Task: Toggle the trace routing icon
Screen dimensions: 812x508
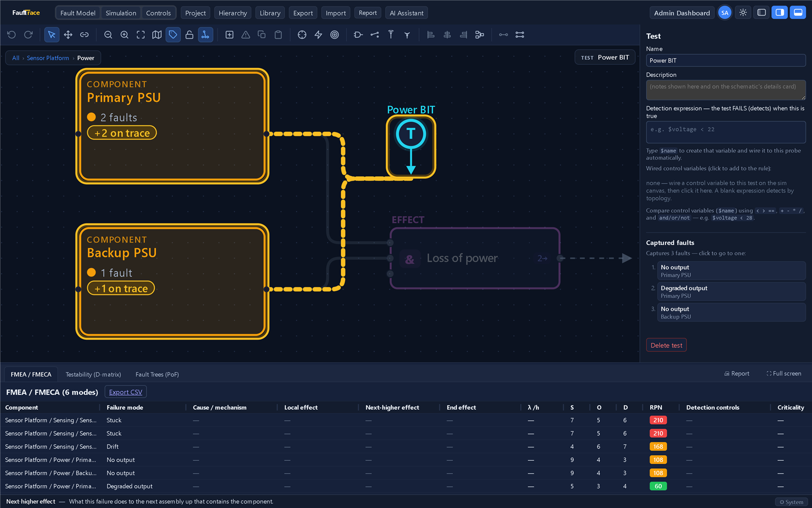Action: click(x=206, y=35)
